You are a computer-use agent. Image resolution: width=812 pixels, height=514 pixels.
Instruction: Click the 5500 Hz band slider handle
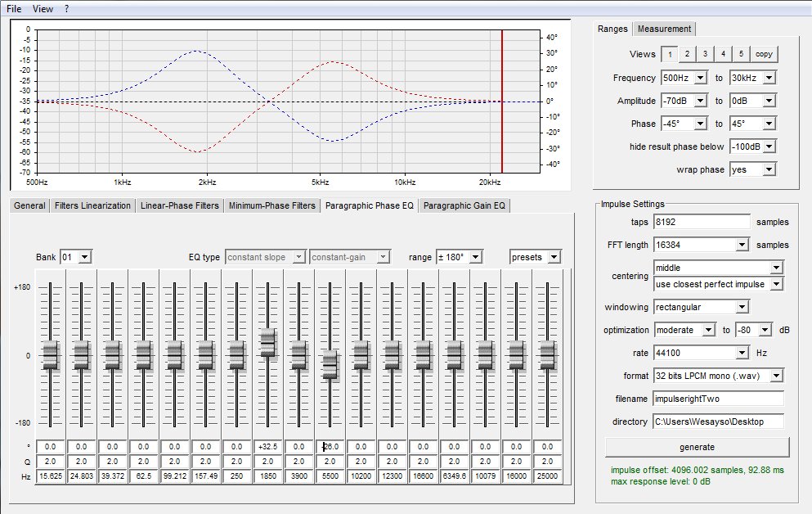pyautogui.click(x=330, y=365)
